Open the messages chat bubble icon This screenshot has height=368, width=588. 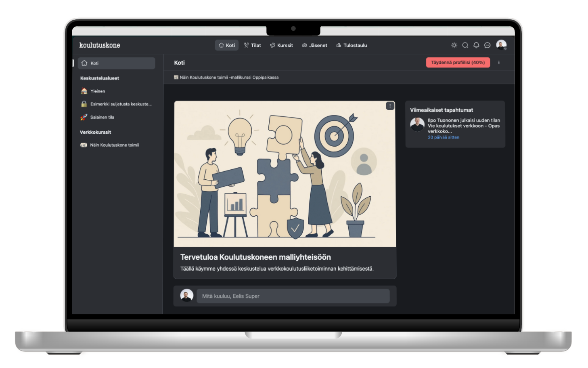point(487,45)
